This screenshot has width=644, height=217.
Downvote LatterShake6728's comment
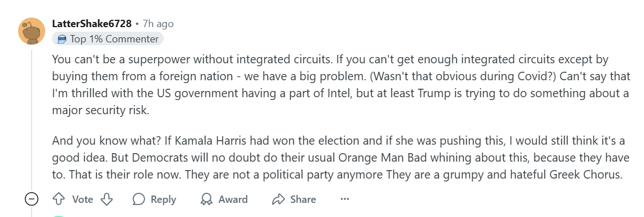[x=107, y=199]
